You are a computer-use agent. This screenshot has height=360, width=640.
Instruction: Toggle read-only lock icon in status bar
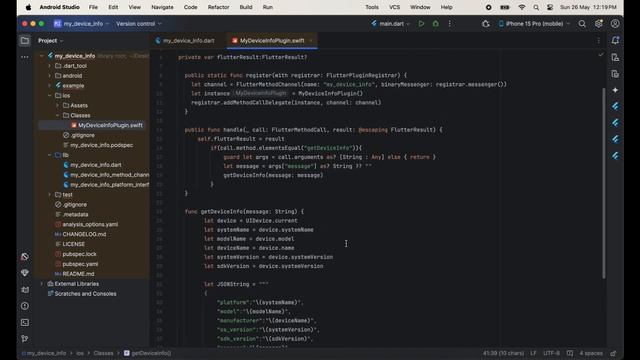613,353
